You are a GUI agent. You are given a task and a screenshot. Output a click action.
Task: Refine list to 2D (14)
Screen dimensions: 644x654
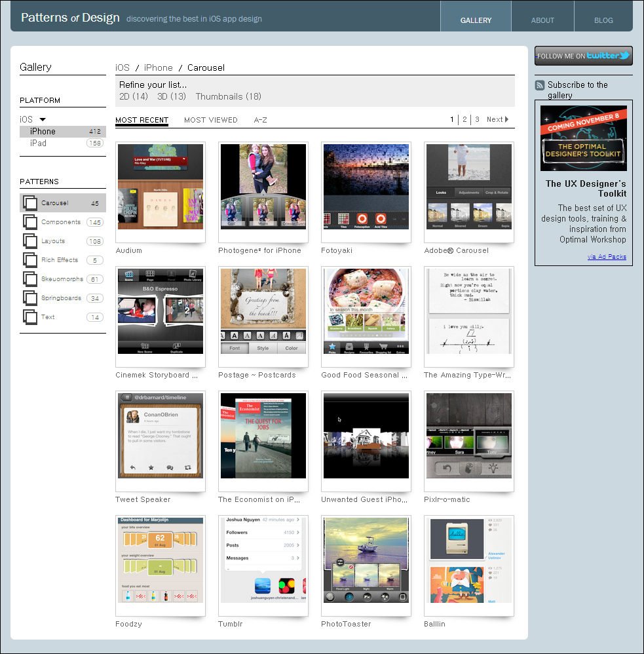pyautogui.click(x=134, y=96)
